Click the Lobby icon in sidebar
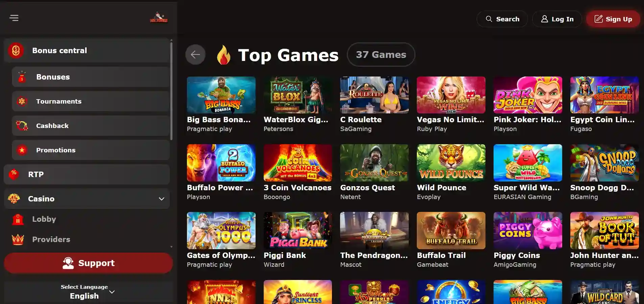Viewport: 644px width, 304px height. click(18, 219)
